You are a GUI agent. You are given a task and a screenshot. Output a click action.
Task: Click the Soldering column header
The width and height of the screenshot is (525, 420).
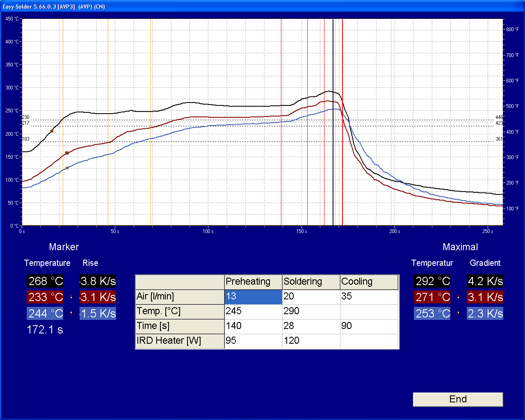click(x=311, y=282)
